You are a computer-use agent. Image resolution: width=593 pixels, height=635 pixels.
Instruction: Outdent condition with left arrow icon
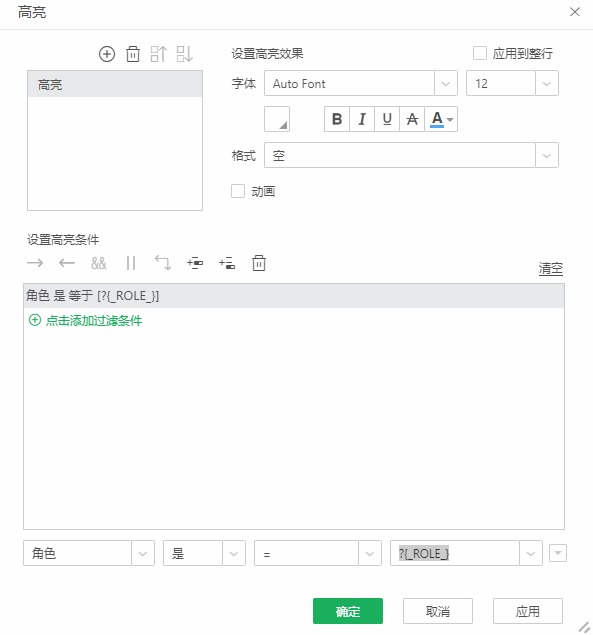(67, 263)
